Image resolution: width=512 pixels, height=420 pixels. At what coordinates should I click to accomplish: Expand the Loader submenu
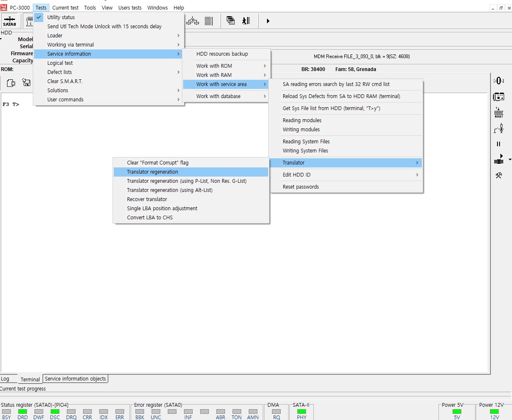coord(109,35)
